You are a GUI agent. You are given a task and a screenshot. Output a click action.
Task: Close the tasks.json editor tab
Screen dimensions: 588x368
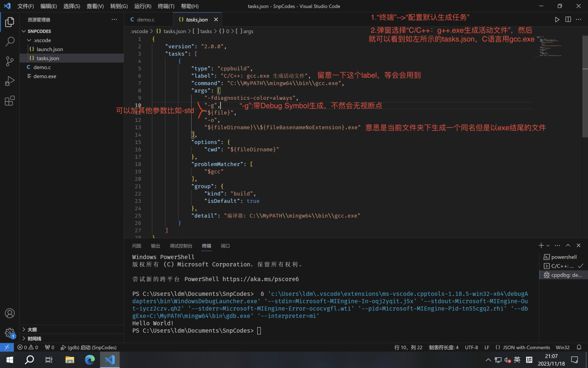coord(215,20)
